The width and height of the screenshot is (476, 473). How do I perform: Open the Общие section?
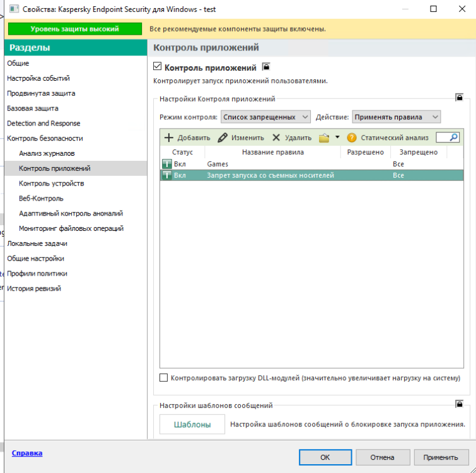(18, 63)
